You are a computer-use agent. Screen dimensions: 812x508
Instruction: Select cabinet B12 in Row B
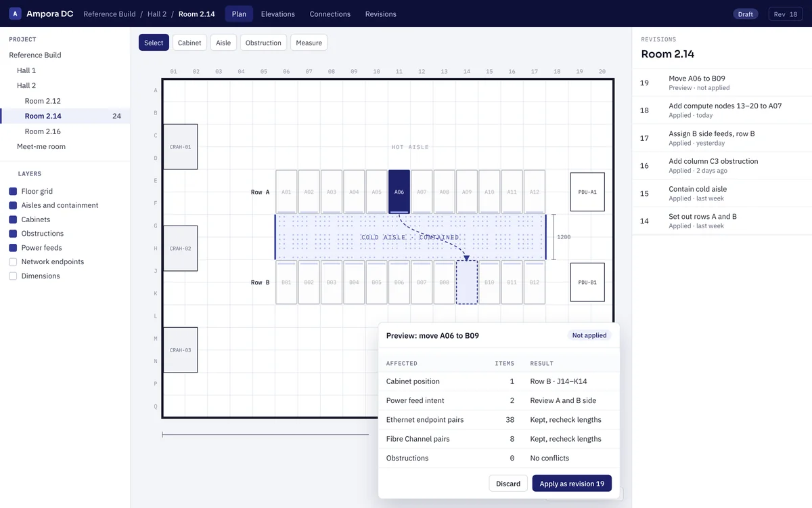pos(535,282)
